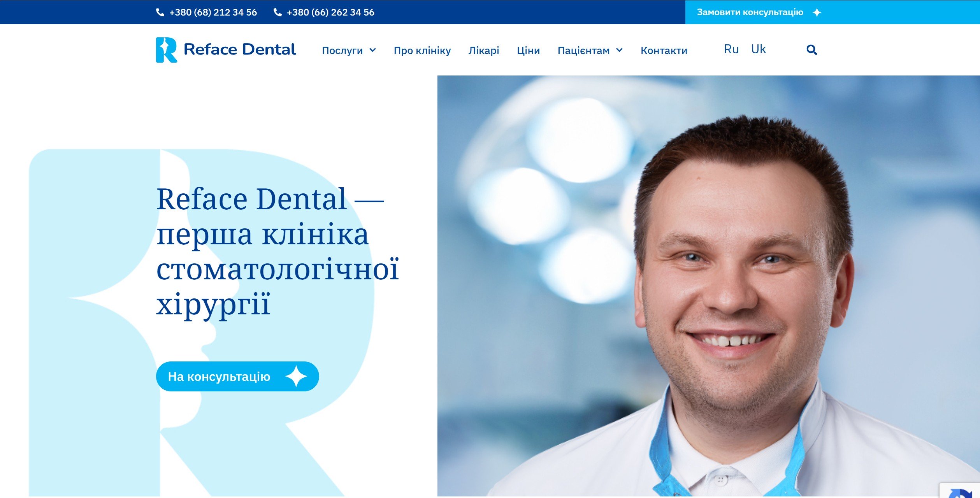Click the На консультацію button
This screenshot has height=498, width=980.
[x=237, y=376]
